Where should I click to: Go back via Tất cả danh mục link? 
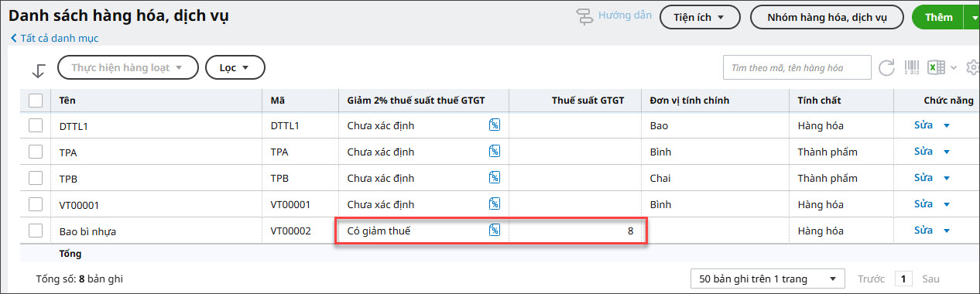tap(54, 38)
